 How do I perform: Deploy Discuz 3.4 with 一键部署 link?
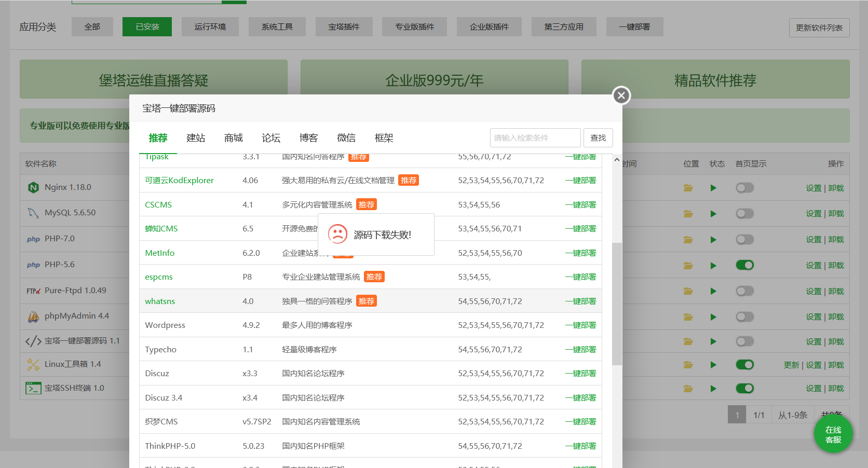click(x=580, y=398)
